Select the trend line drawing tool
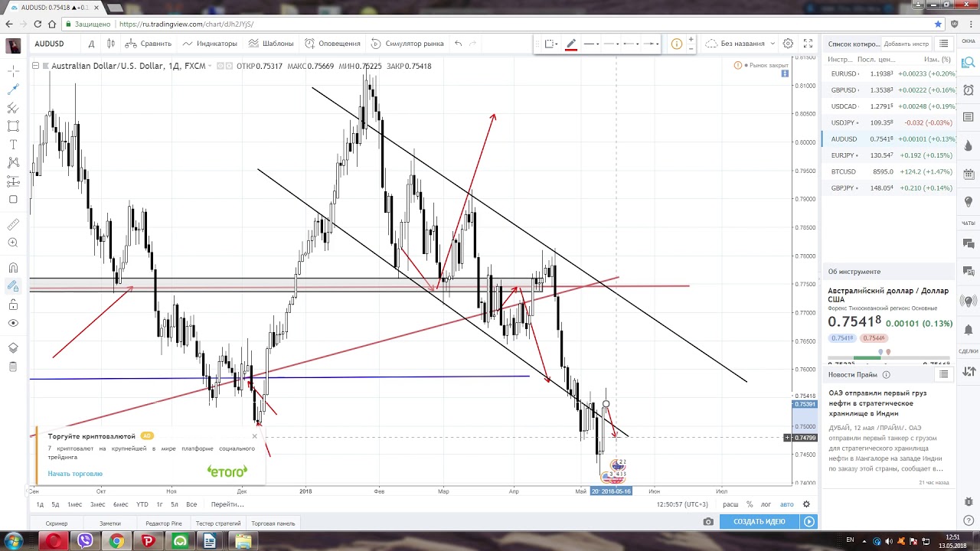Viewport: 980px width, 551px height. (13, 90)
